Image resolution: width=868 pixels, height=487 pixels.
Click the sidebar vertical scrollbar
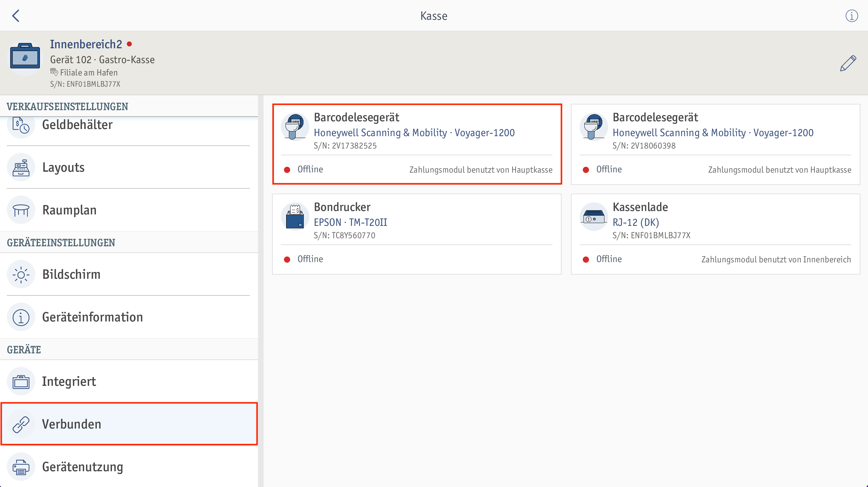pos(260,291)
